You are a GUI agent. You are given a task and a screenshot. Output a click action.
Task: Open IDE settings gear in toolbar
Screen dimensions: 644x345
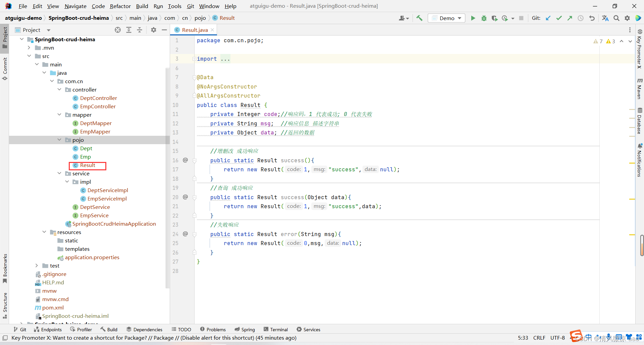[x=627, y=18]
